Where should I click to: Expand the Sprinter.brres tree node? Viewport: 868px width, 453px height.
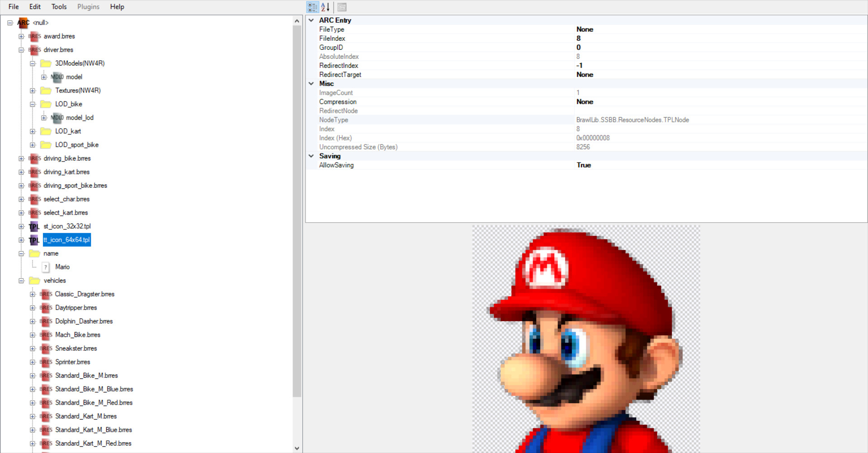click(33, 362)
